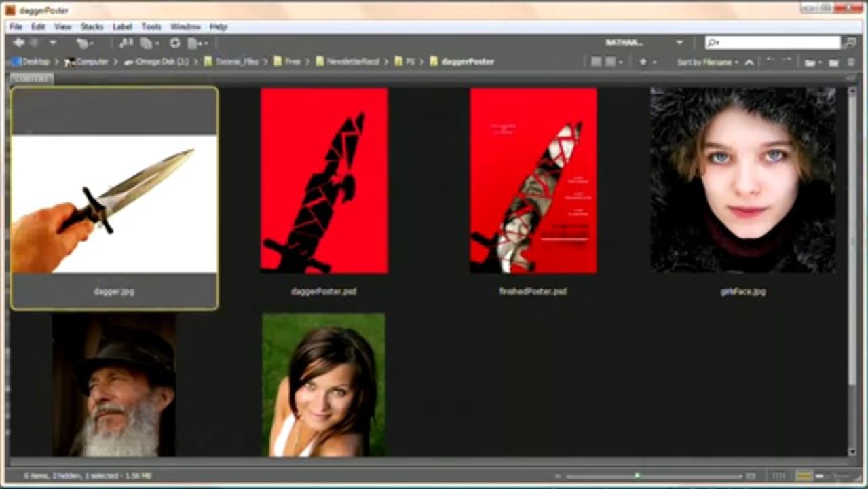The image size is (868, 489).
Task: Click Computer in the path bar
Action: 86,61
